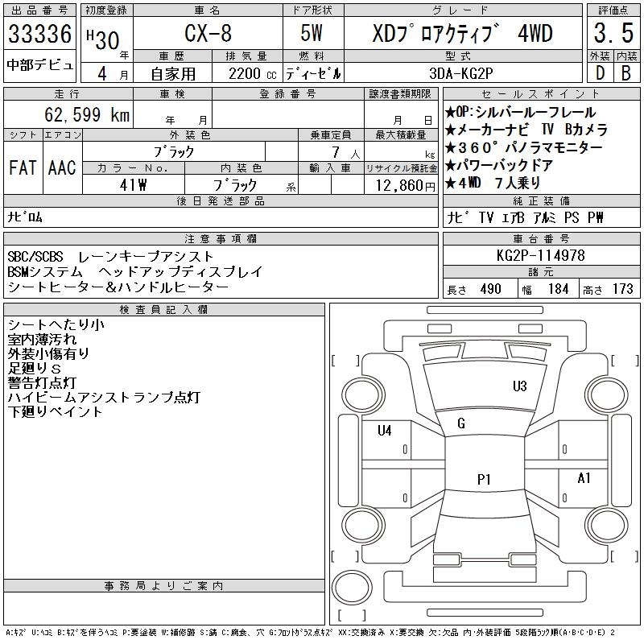Viewport: 644px width, 644px height.
Task: Select the mileage 62,599 km
Action: tap(87, 114)
